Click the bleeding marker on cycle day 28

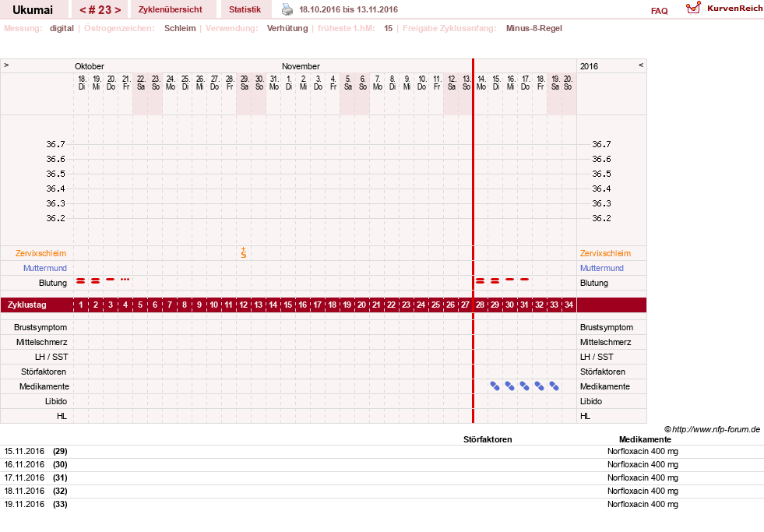click(480, 280)
